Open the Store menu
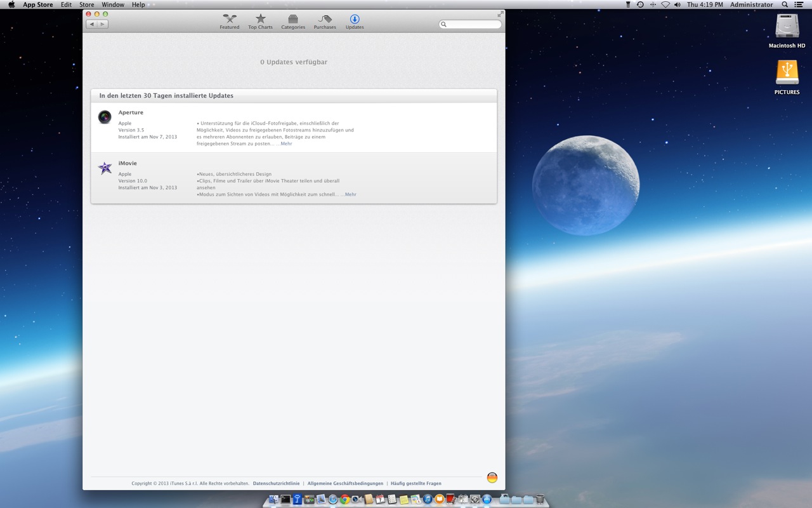The width and height of the screenshot is (812, 508). click(87, 4)
